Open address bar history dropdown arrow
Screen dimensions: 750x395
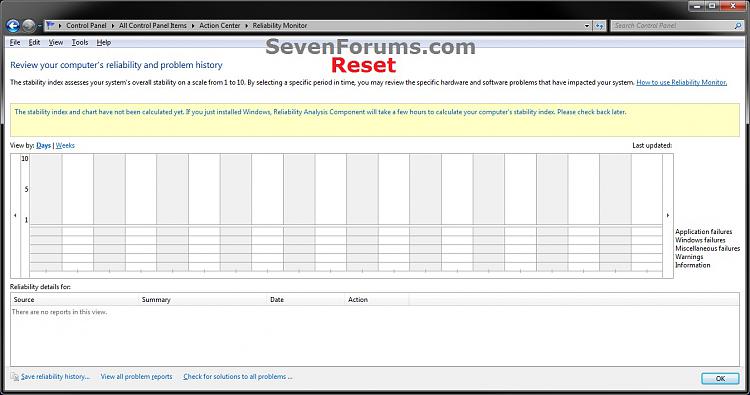(x=587, y=26)
